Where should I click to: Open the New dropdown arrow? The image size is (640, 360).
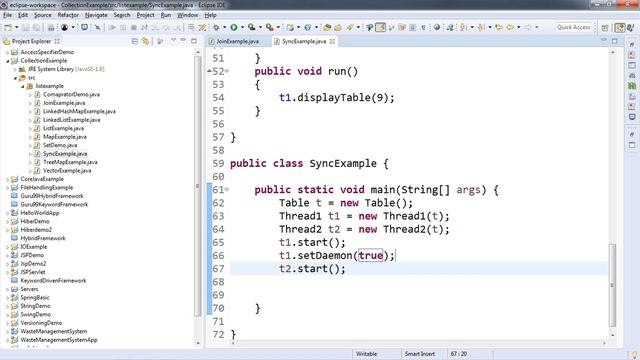(x=17, y=27)
